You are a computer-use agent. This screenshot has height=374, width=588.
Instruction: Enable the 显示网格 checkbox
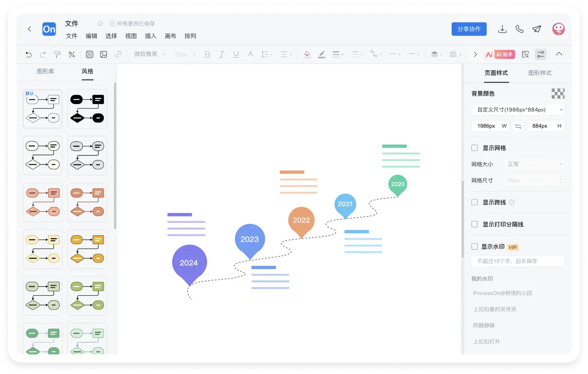pos(474,148)
